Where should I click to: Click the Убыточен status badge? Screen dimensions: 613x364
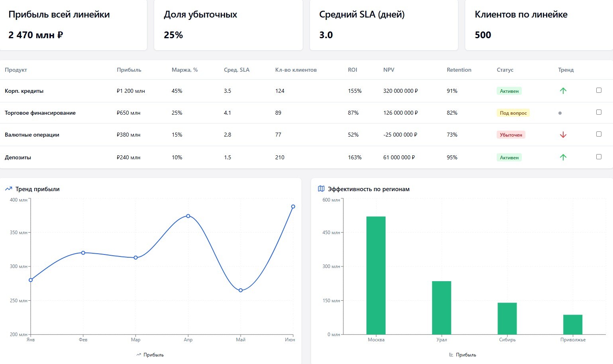[x=511, y=135]
